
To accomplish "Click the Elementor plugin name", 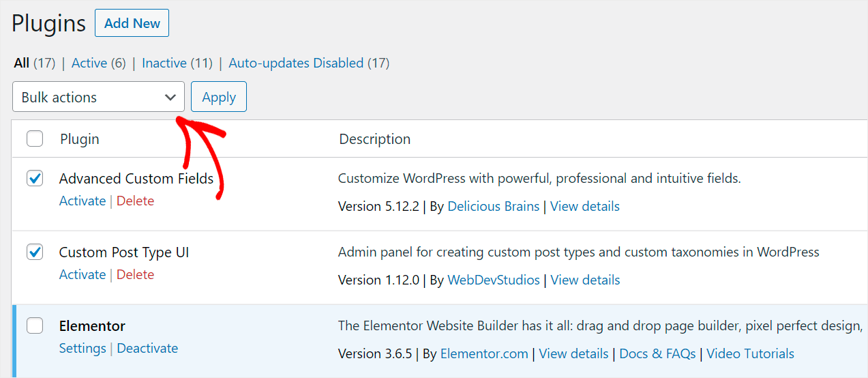I will tap(93, 326).
